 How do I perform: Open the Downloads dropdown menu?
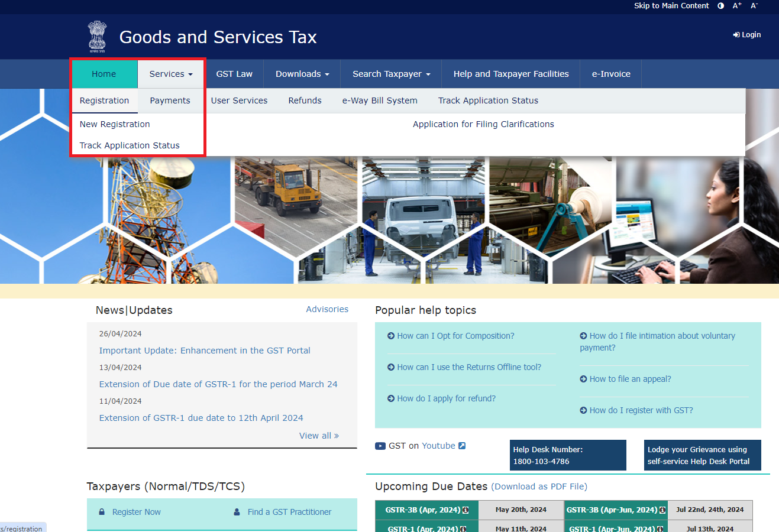pos(302,73)
